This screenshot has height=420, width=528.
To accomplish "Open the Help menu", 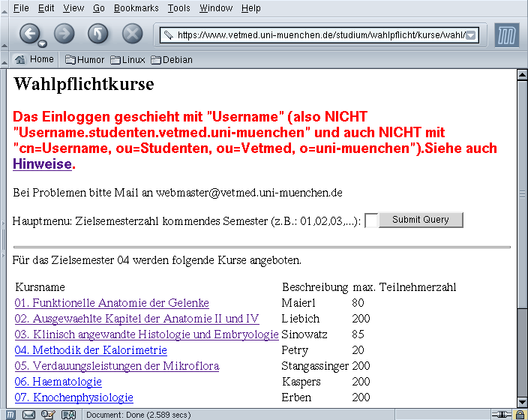I will 250,8.
